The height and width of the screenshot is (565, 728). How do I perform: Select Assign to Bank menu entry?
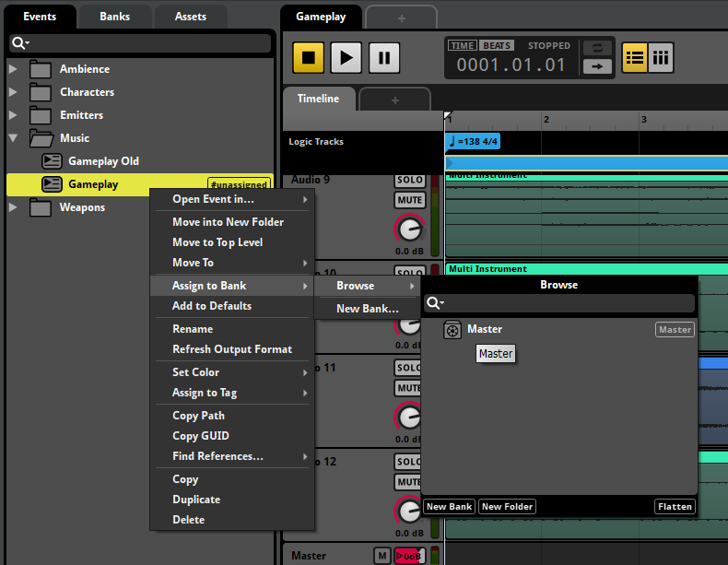coord(232,286)
